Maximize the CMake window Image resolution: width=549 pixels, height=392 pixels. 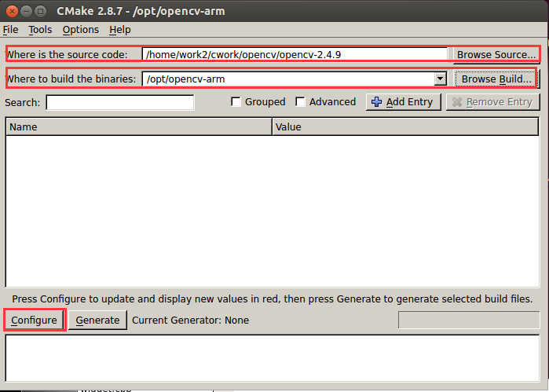[41, 12]
